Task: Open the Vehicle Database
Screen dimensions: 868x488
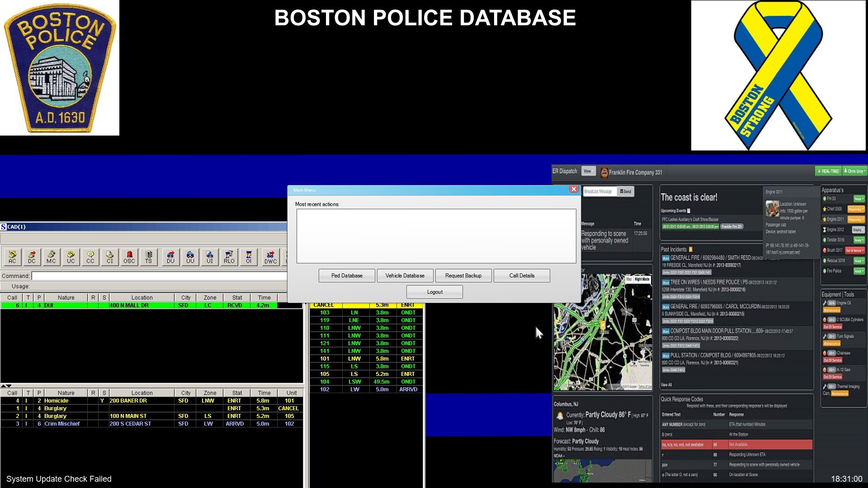Action: tap(405, 276)
